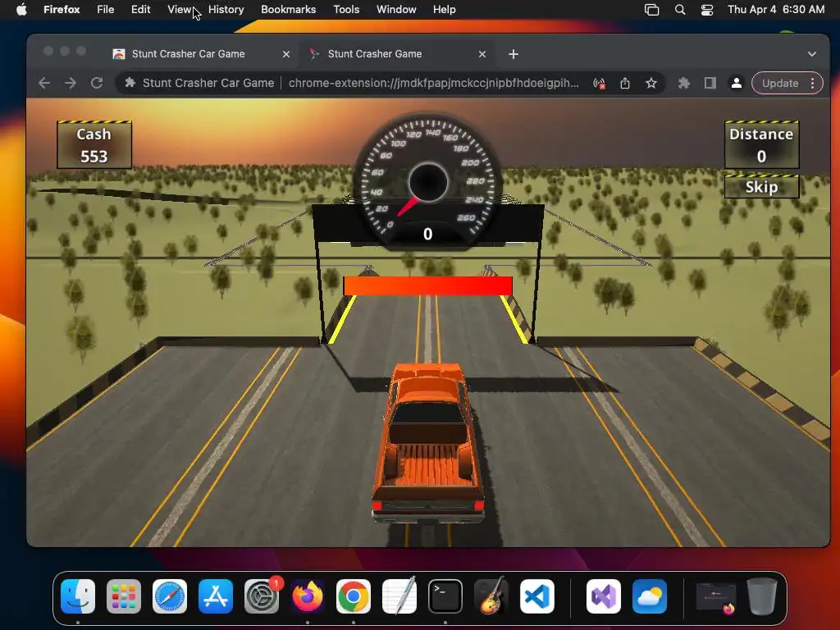840x630 pixels.
Task: Reload the page
Action: point(97,83)
